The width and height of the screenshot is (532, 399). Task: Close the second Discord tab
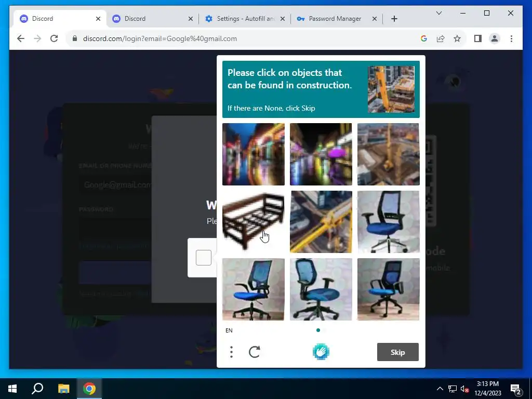[190, 19]
